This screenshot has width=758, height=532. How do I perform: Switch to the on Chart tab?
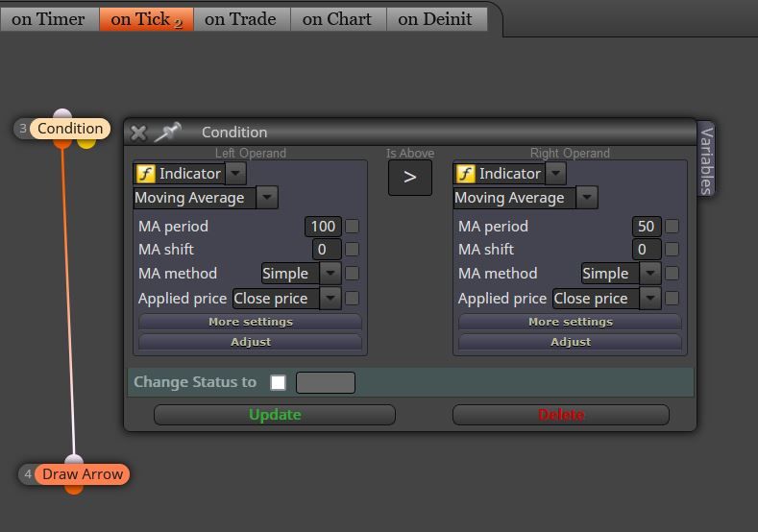point(337,19)
